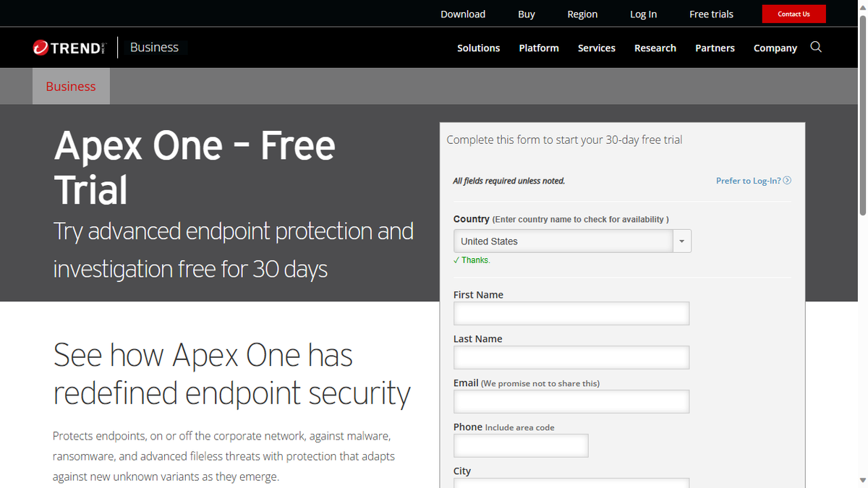
Task: Open the Free trials link
Action: 710,14
